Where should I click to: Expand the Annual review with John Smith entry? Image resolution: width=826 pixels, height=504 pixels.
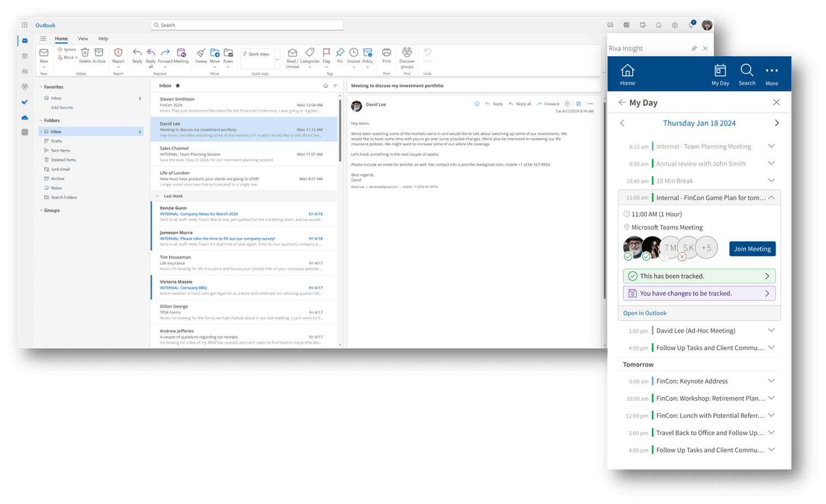click(x=771, y=163)
